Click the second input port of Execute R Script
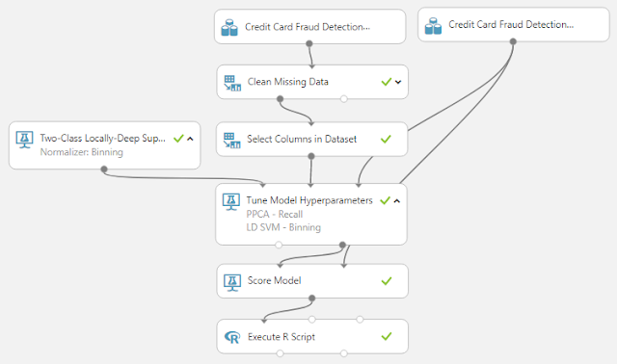Screen dimensions: 617x364 (x=312, y=319)
